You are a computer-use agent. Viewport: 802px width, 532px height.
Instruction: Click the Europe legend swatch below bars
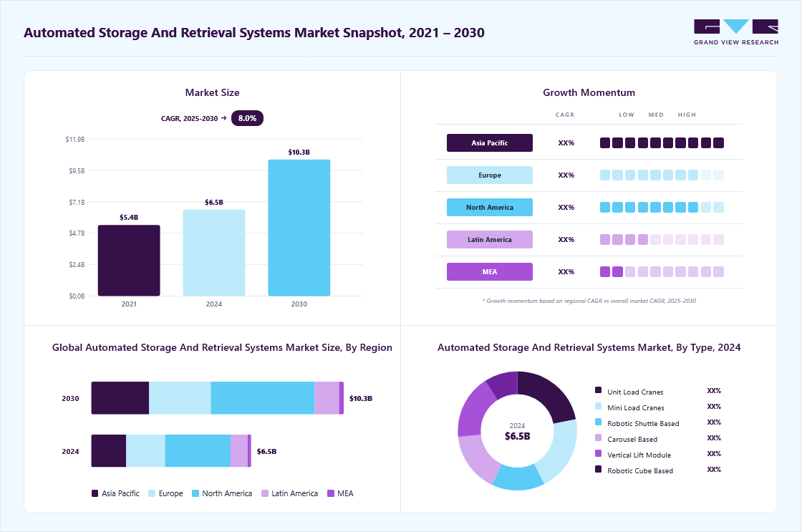(x=151, y=493)
